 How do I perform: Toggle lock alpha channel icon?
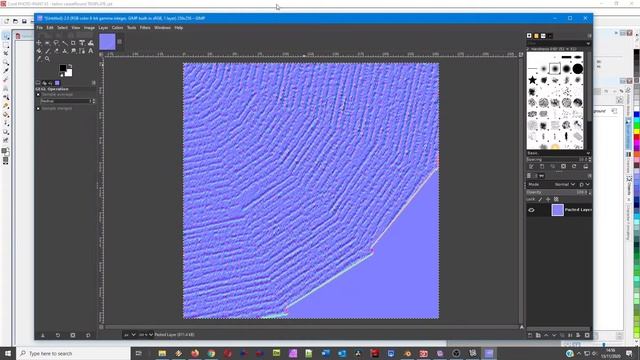pyautogui.click(x=556, y=200)
